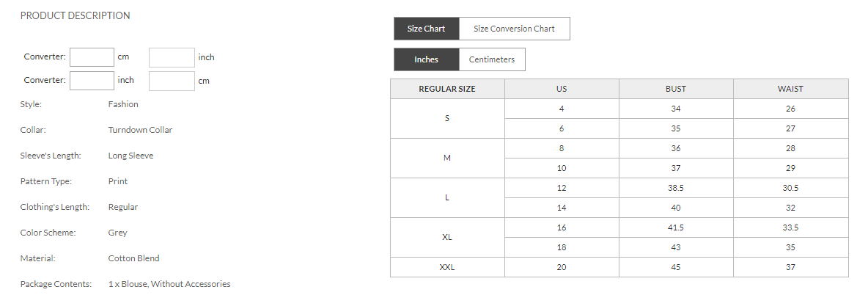Click the US column header
Viewport: 868px width, 306px height.
(x=562, y=89)
